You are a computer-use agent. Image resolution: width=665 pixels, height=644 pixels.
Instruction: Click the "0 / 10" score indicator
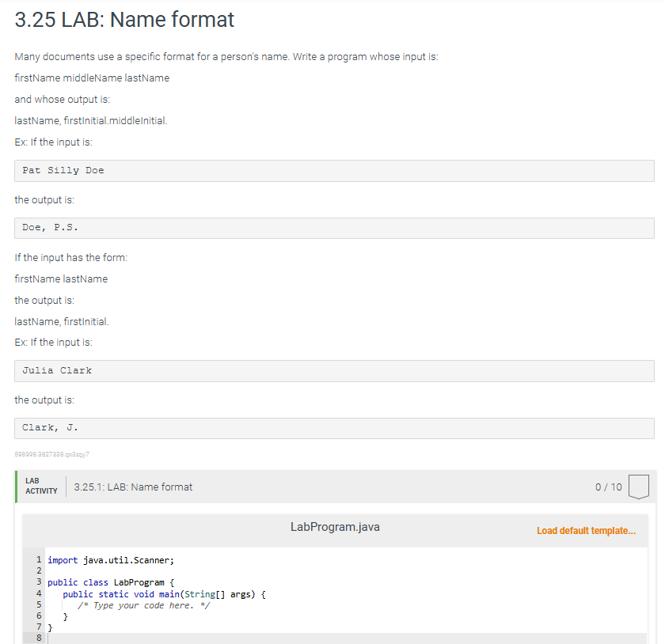[x=609, y=487]
